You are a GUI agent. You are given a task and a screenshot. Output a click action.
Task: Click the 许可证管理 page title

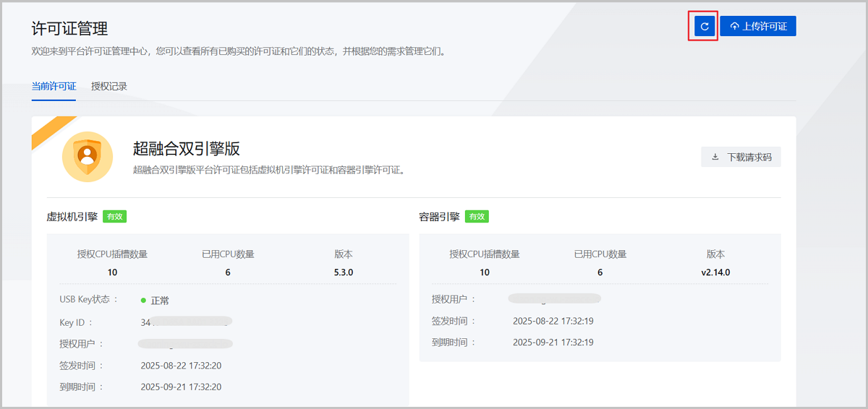pos(69,28)
